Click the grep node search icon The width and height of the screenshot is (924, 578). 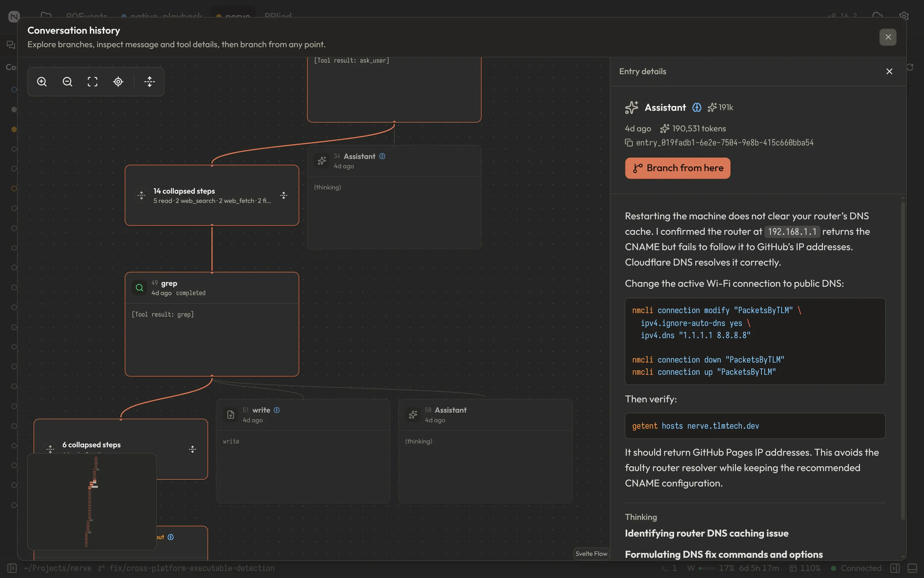(x=139, y=287)
